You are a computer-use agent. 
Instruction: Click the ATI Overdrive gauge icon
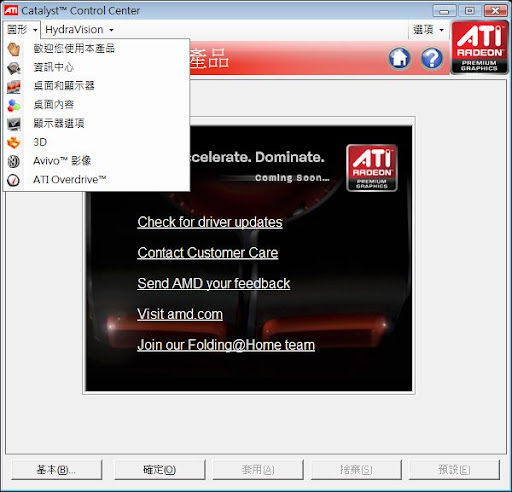14,180
